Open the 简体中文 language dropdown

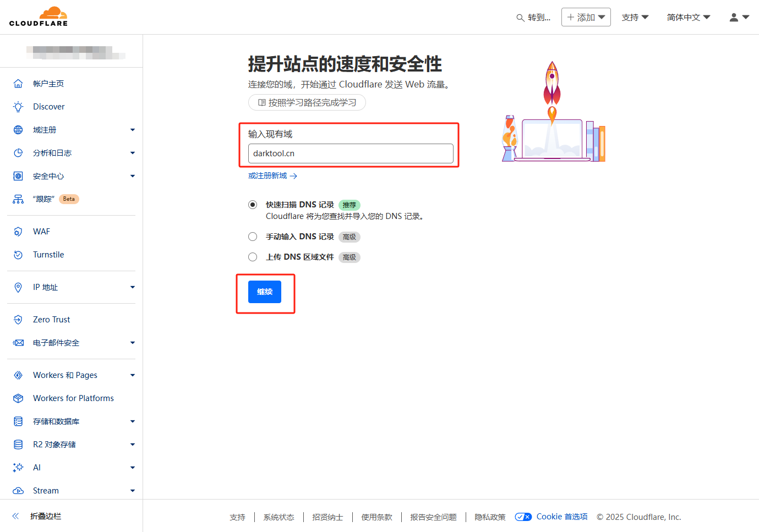click(689, 17)
